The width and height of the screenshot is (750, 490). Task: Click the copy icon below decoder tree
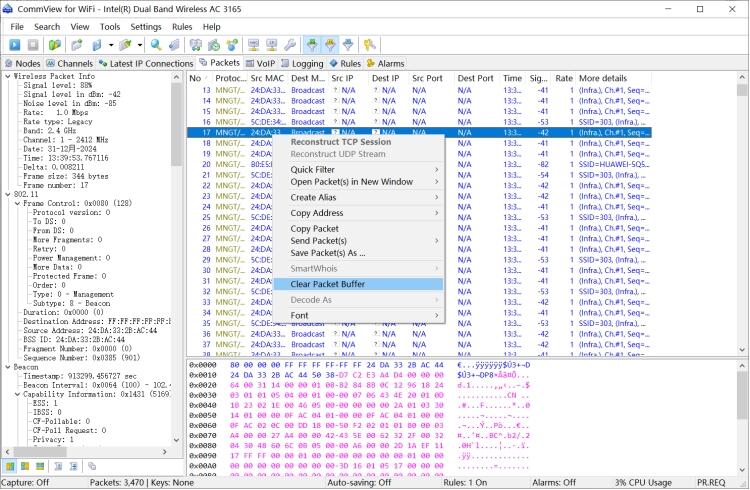(x=91, y=466)
